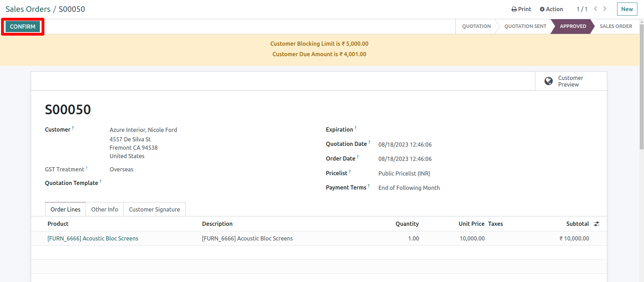Confirm the sales order
Image resolution: width=644 pixels, height=282 pixels.
(x=23, y=27)
